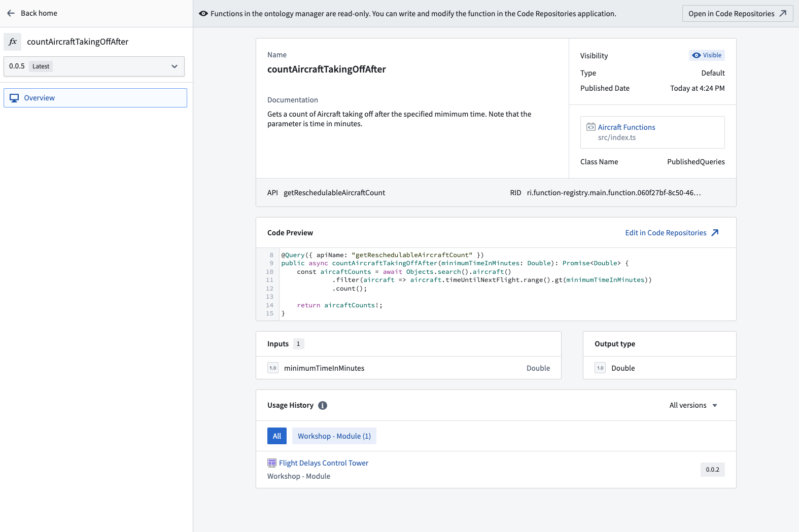Select the Overview tab in the sidebar
Image resolution: width=799 pixels, height=532 pixels.
pos(95,98)
